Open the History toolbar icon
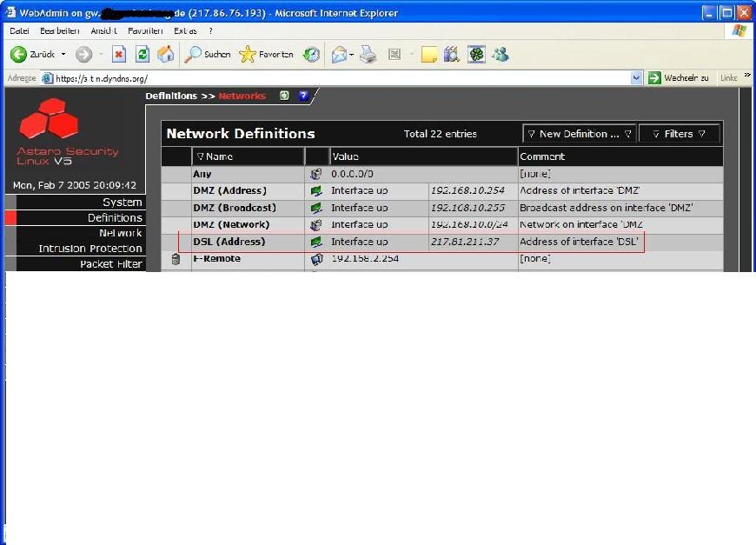This screenshot has height=545, width=756. tap(311, 55)
